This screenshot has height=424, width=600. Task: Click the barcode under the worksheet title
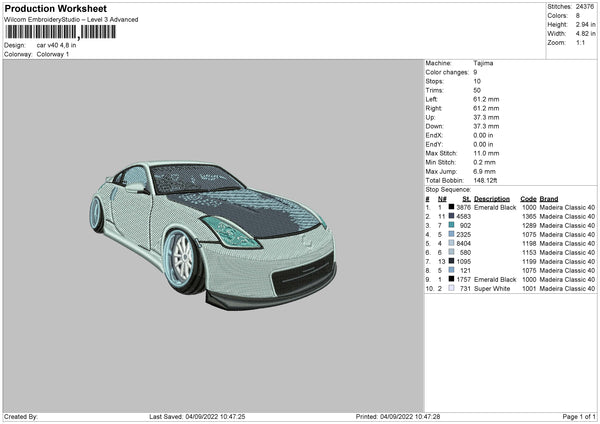(x=60, y=33)
